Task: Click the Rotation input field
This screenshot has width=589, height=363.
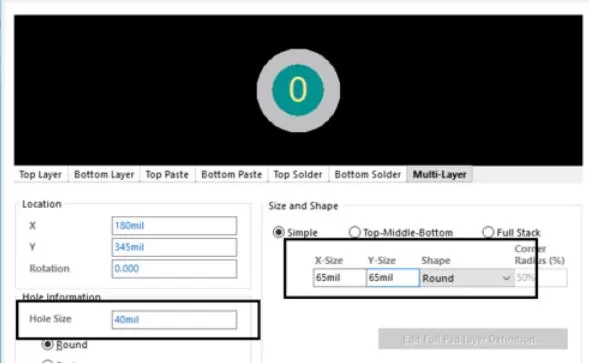Action: [x=174, y=269]
